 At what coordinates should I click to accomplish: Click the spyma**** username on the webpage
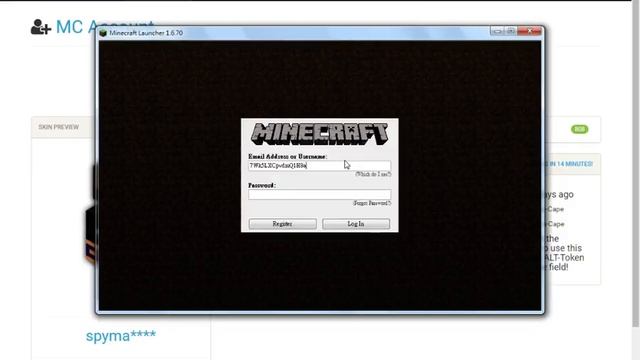pos(121,336)
